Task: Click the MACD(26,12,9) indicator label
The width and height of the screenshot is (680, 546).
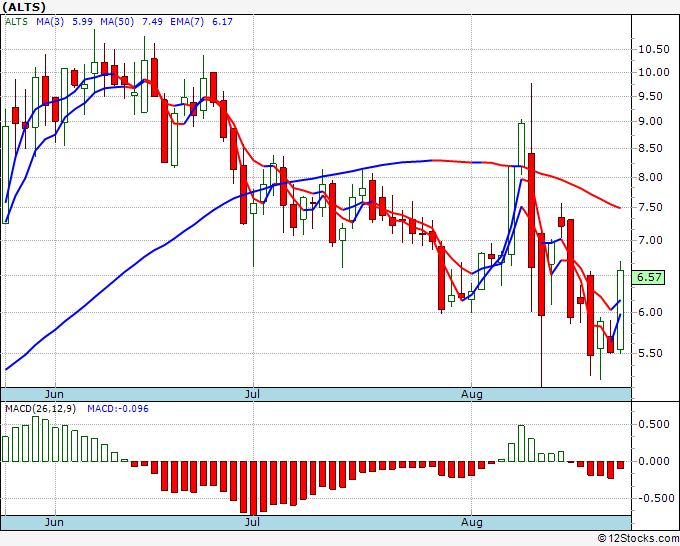Action: point(40,409)
